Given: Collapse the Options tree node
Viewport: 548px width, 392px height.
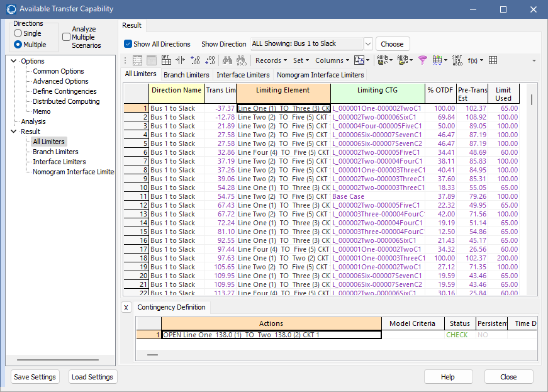Looking at the screenshot, I should pyautogui.click(x=14, y=61).
